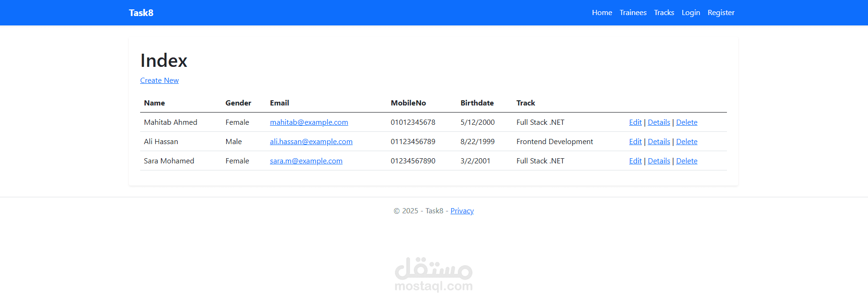
Task: Delete the Mahitab Ahmed record
Action: click(x=687, y=122)
